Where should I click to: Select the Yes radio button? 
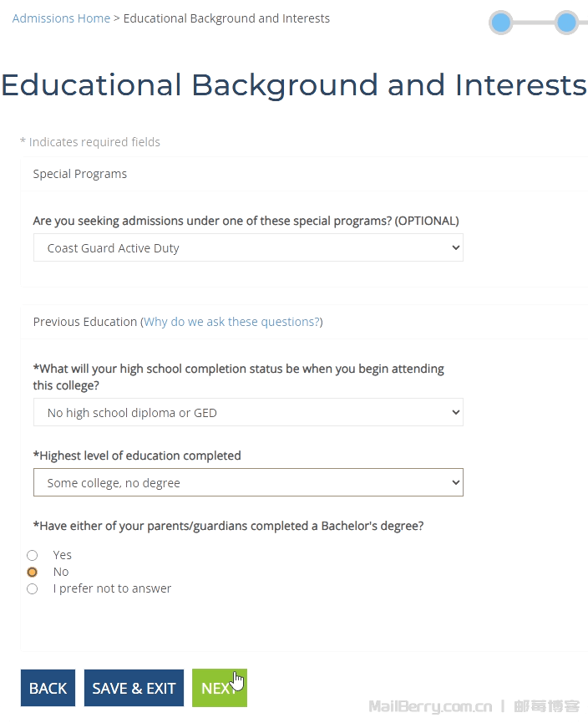33,555
